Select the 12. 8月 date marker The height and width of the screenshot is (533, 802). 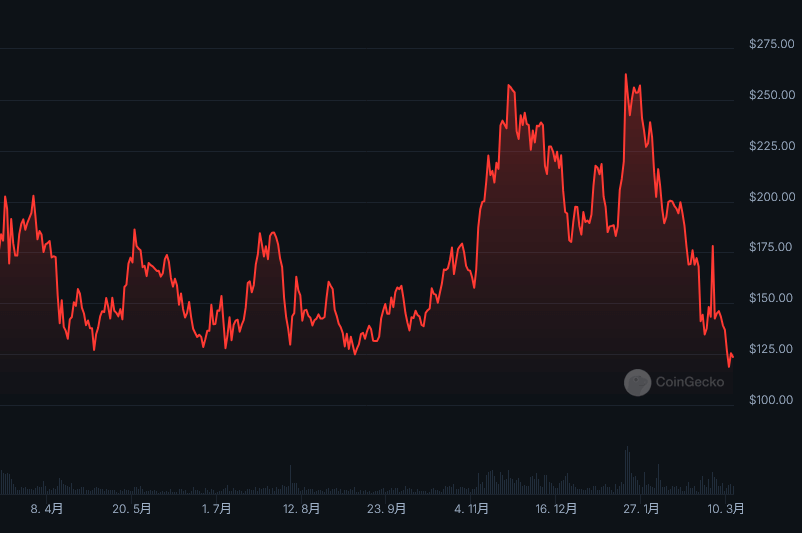pyautogui.click(x=302, y=509)
